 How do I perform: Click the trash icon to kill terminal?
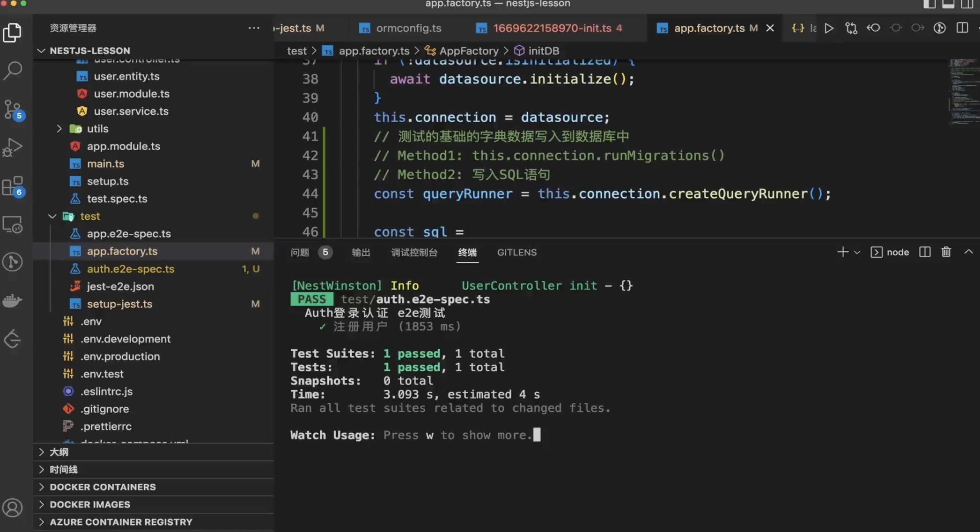[x=946, y=252]
